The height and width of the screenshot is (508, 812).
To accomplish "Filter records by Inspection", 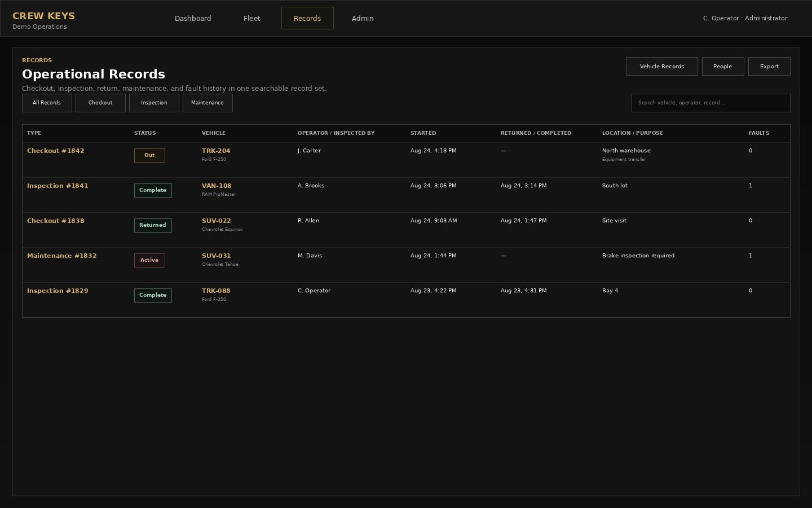I will coord(154,103).
